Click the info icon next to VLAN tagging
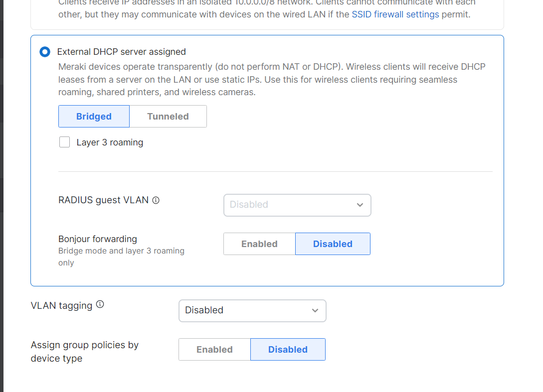The height and width of the screenshot is (392, 543). pos(100,304)
